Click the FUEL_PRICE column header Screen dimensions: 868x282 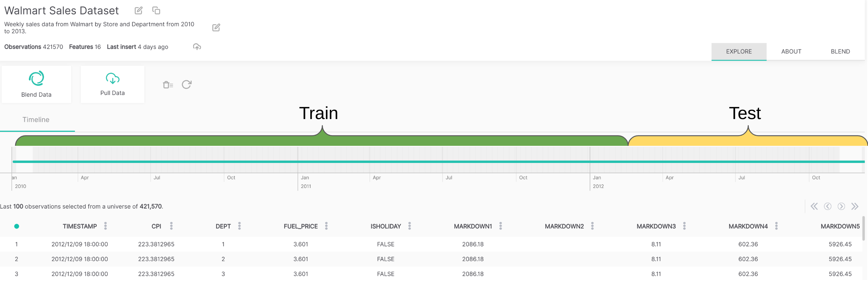click(x=301, y=226)
